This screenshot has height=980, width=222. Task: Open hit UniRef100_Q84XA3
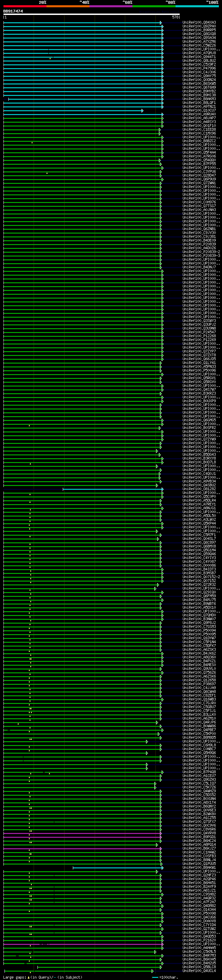point(199,23)
